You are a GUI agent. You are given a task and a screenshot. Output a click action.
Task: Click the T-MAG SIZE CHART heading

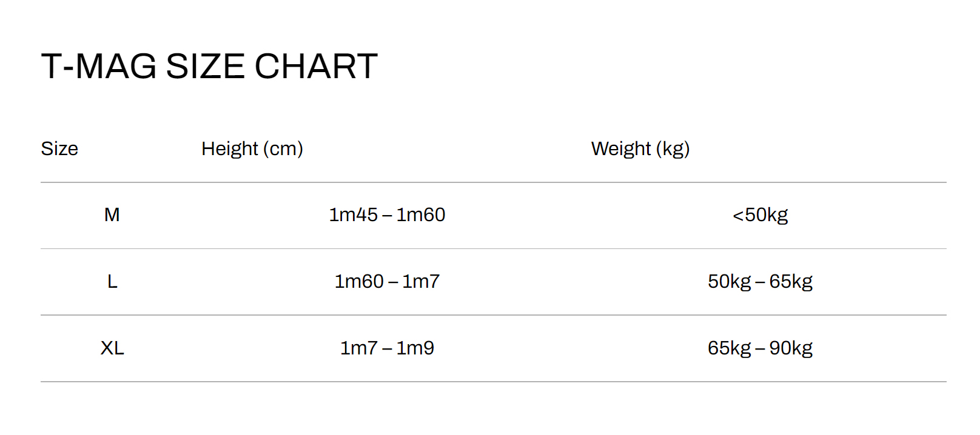[x=209, y=66]
